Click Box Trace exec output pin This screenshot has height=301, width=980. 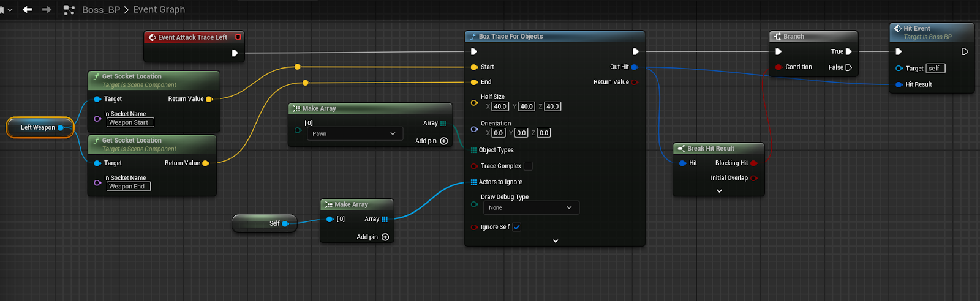tap(635, 51)
